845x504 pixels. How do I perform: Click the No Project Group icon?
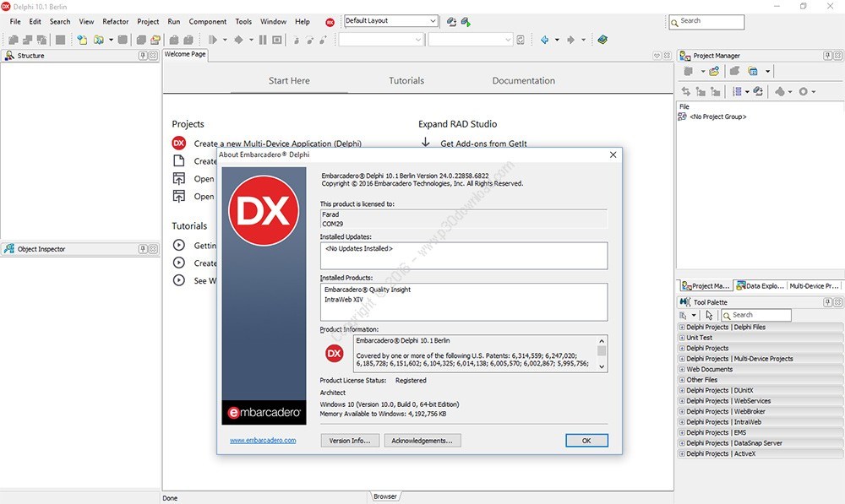click(682, 117)
